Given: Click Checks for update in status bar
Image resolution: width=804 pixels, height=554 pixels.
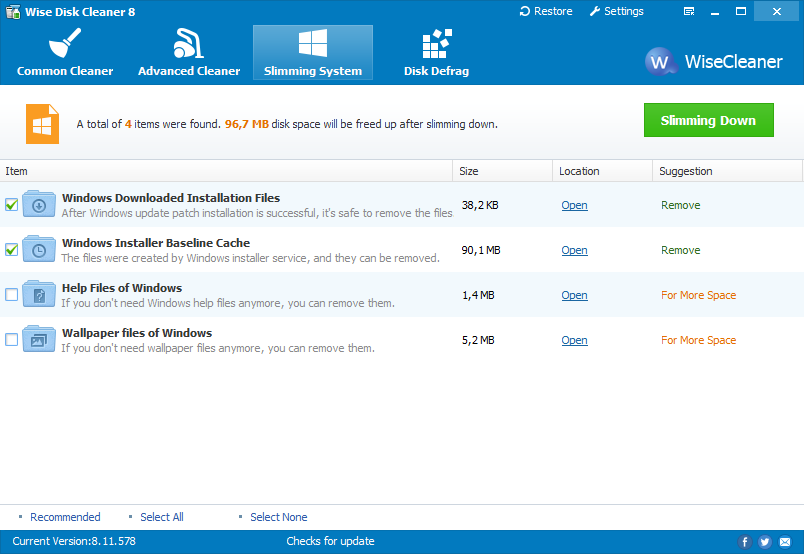Looking at the screenshot, I should coord(330,541).
